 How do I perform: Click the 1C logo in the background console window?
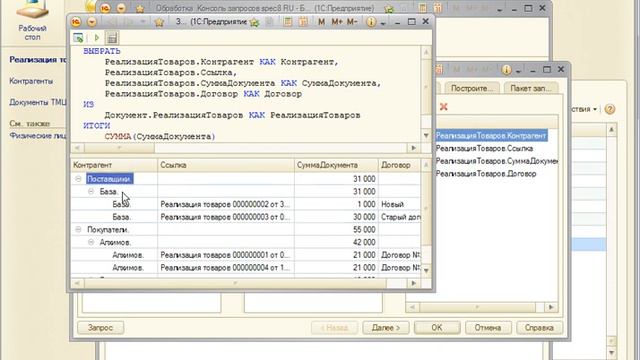(x=105, y=8)
